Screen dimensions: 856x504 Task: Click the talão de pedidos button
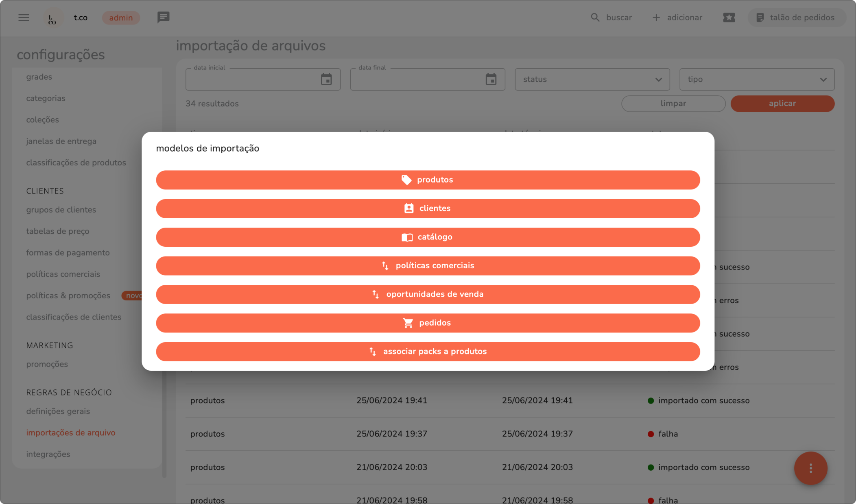click(796, 17)
